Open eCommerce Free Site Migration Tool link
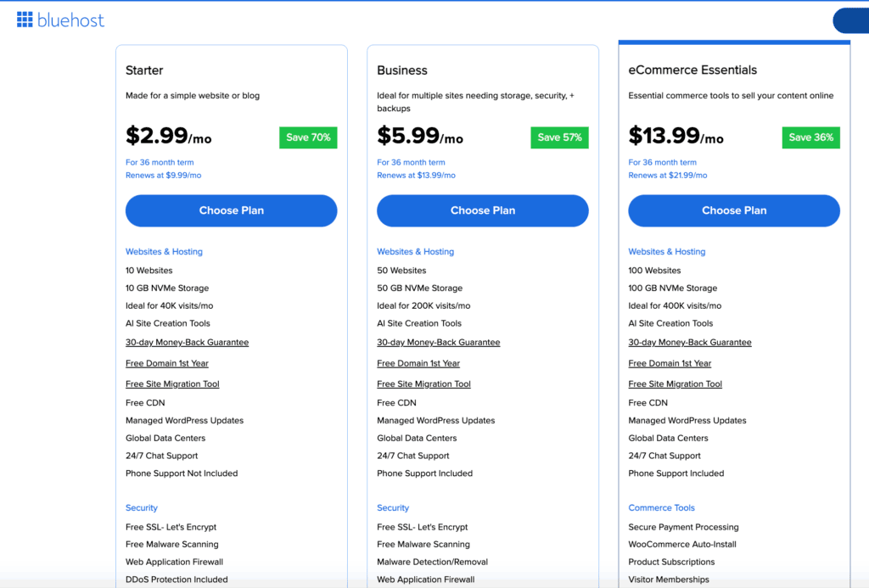 point(675,384)
